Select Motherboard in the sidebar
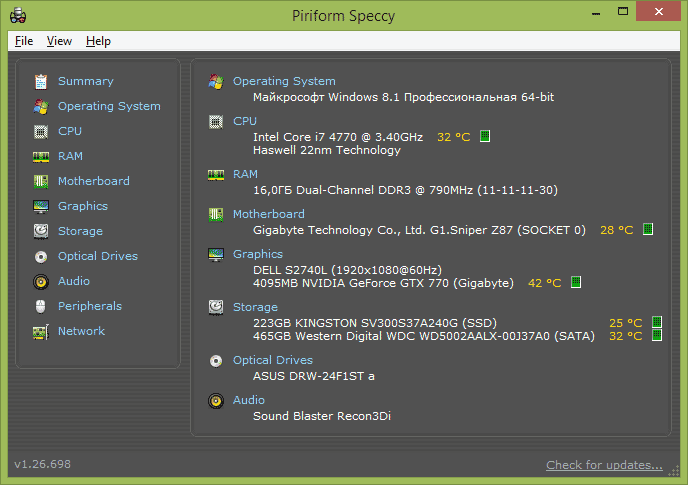 [x=94, y=181]
